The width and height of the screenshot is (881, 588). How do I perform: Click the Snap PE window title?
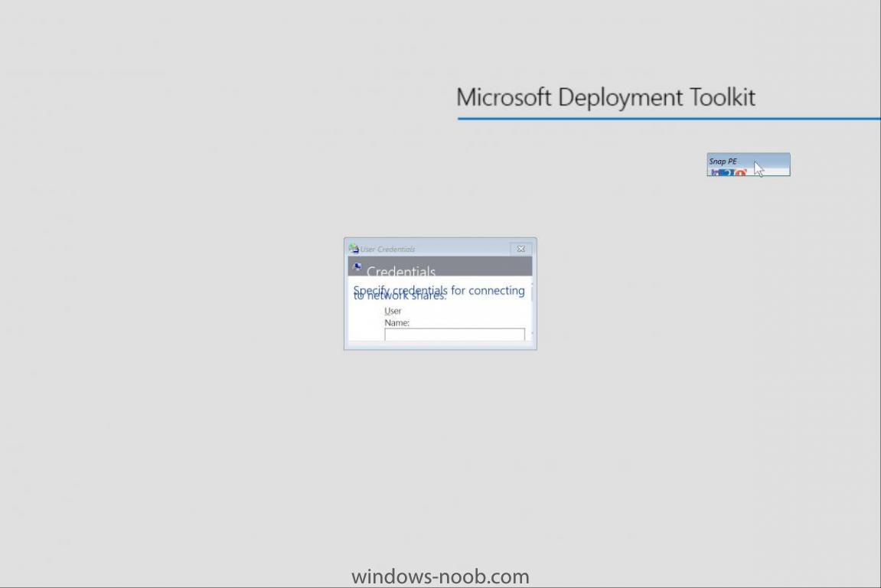point(723,162)
